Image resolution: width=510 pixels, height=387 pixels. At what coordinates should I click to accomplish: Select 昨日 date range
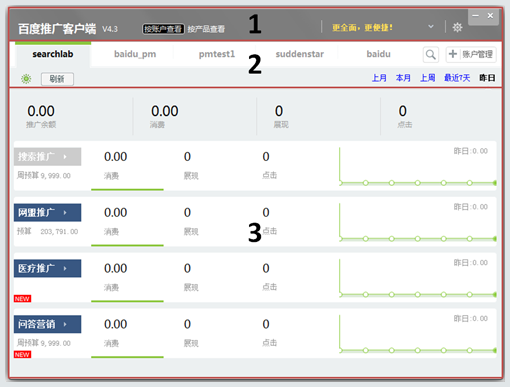tap(487, 78)
